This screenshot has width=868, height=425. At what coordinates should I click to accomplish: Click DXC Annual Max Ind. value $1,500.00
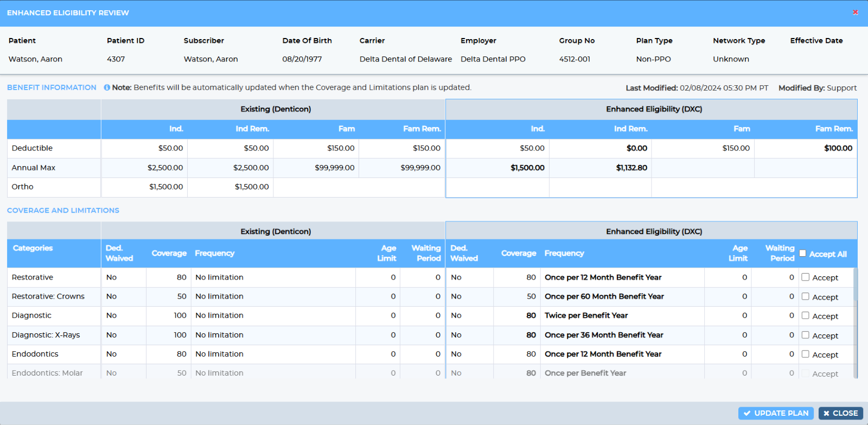point(527,168)
